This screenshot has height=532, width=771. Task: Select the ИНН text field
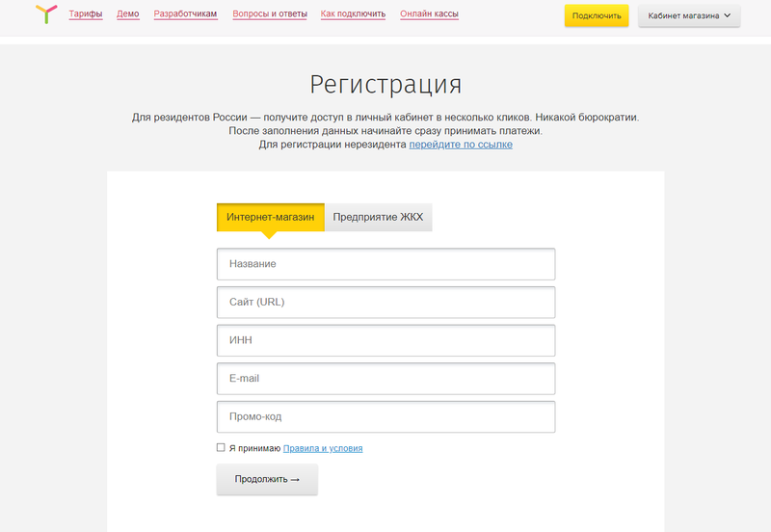tap(385, 340)
